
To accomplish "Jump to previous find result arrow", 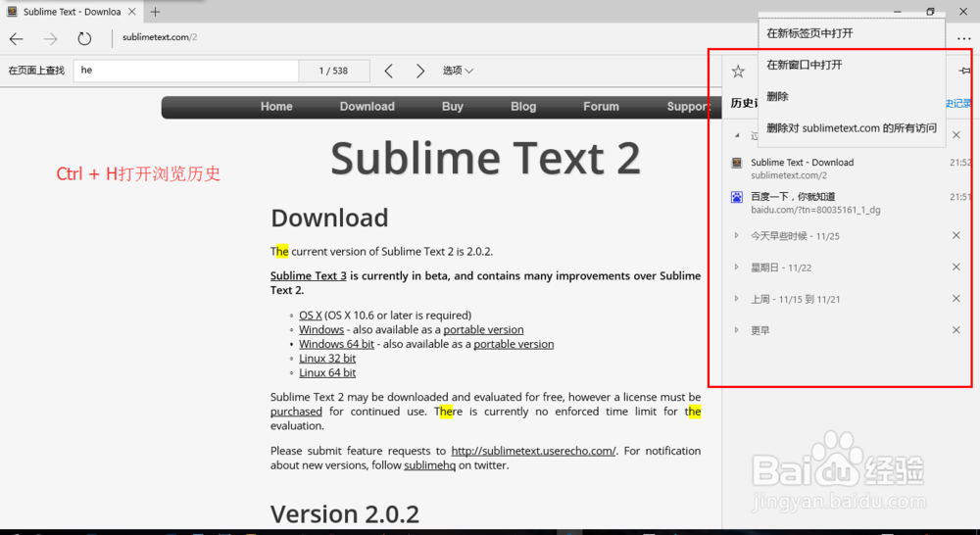I will 389,71.
